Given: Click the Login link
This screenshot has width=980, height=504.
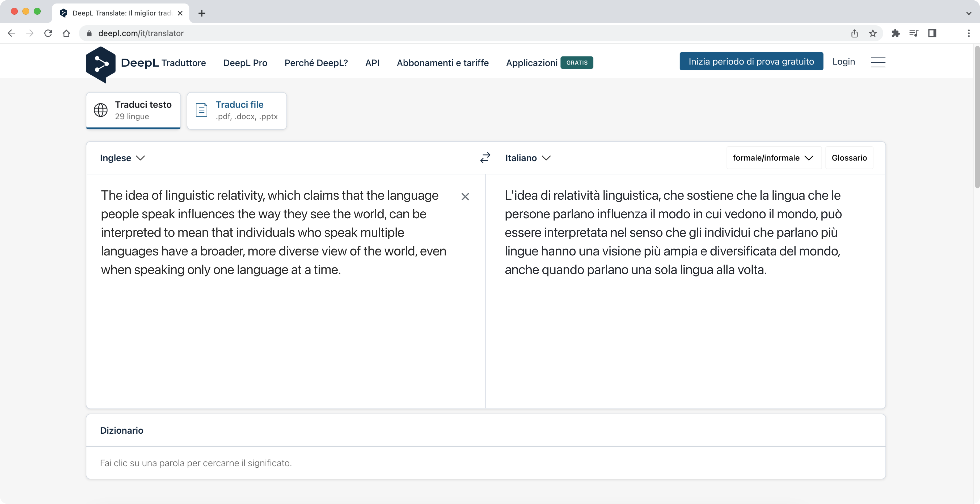Looking at the screenshot, I should pyautogui.click(x=843, y=61).
